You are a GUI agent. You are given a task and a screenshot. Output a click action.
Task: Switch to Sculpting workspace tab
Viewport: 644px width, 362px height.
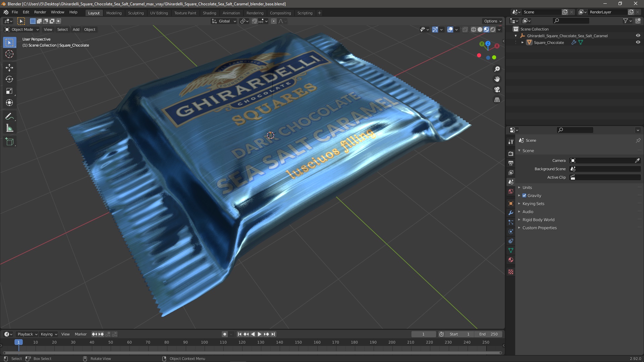(x=136, y=13)
